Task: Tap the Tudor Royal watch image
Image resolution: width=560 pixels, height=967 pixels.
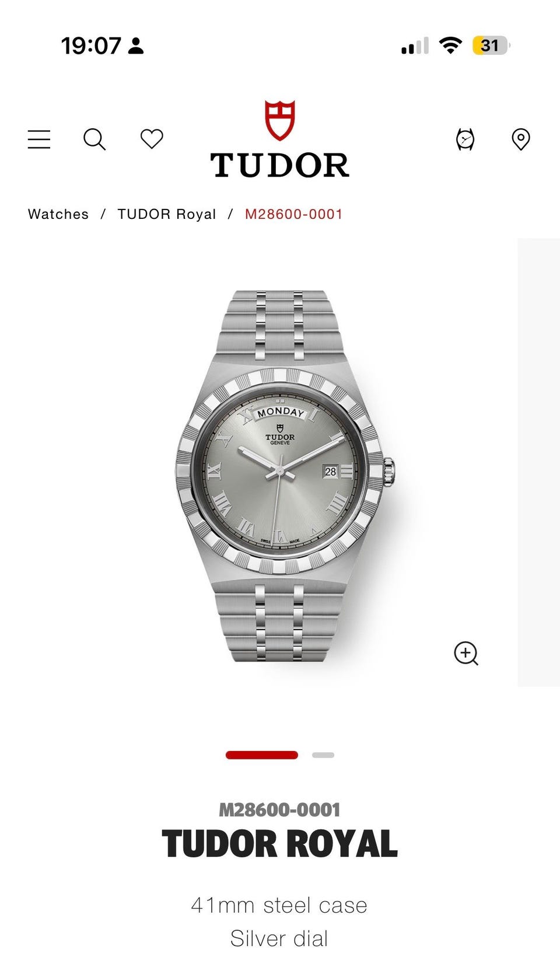Action: point(285,476)
